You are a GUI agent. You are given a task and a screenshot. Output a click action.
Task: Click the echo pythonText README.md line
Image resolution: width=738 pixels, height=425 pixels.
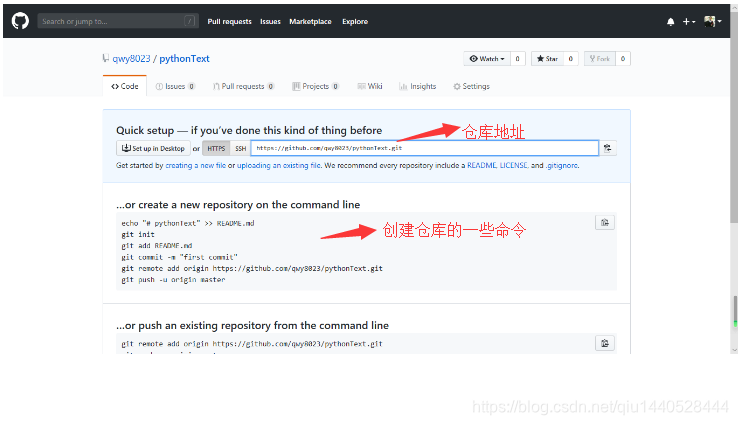tap(188, 223)
